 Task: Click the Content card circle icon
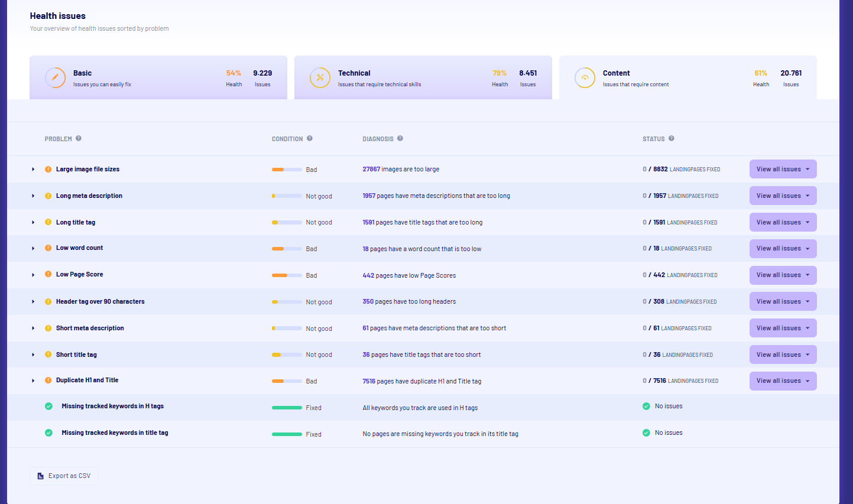(585, 77)
